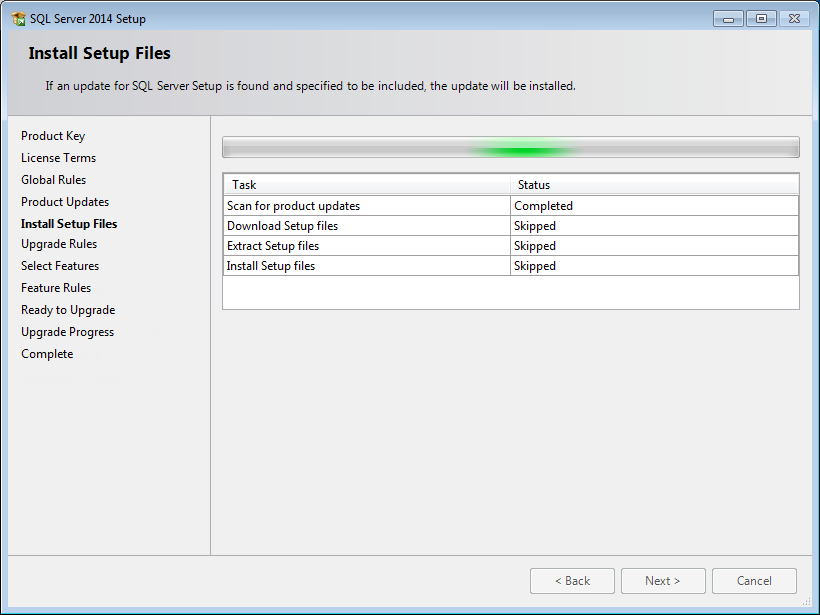This screenshot has height=615, width=820.
Task: Select the Product Key step
Action: (53, 136)
